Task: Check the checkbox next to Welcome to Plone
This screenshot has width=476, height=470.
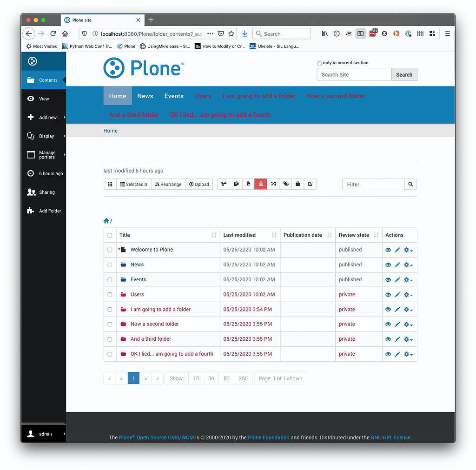Action: pos(110,250)
